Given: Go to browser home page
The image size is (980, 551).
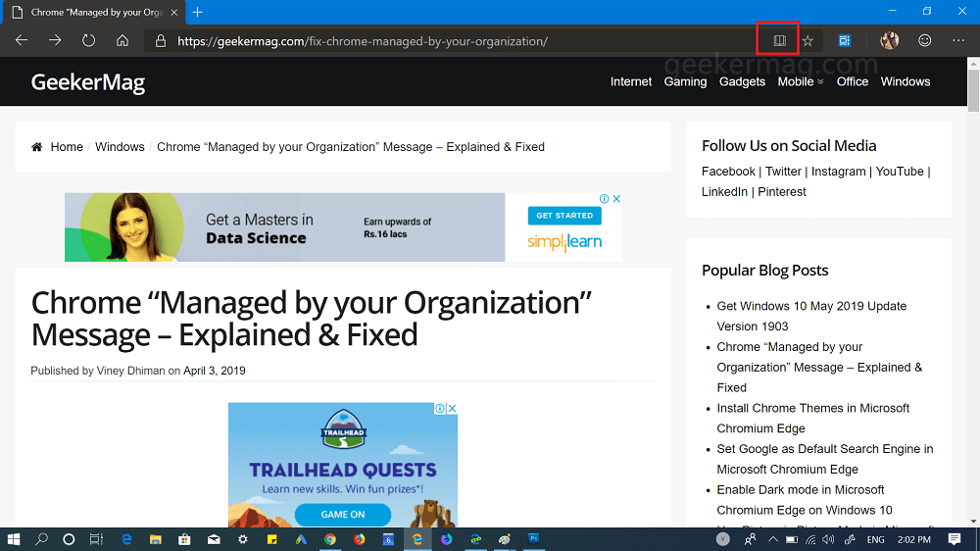Looking at the screenshot, I should pyautogui.click(x=122, y=40).
